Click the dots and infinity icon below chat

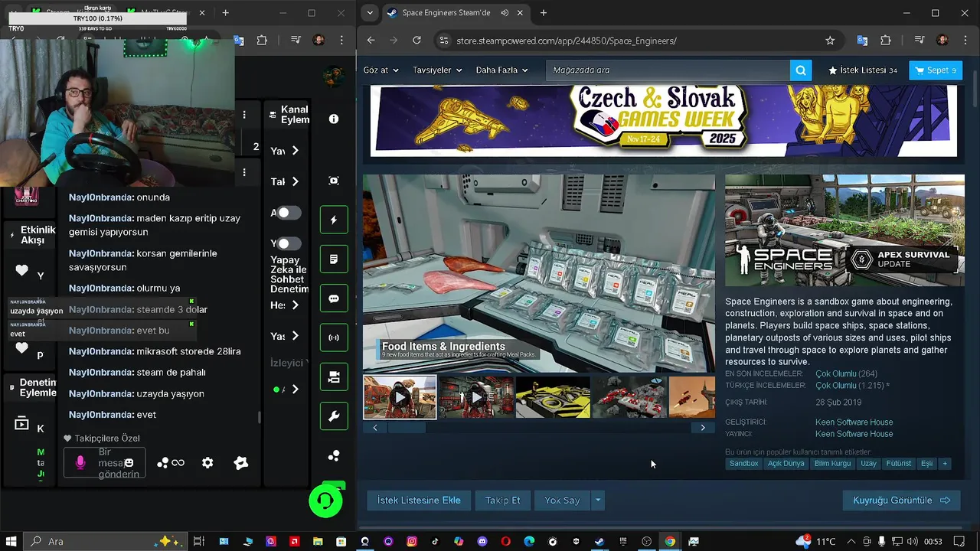(171, 463)
